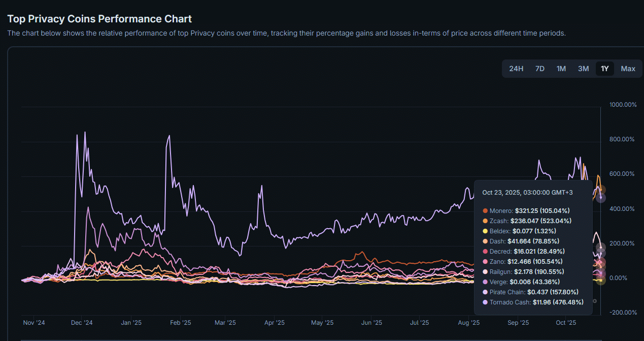Click the Dec '24 x-axis label
Viewport: 644px width, 341px height.
point(82,323)
